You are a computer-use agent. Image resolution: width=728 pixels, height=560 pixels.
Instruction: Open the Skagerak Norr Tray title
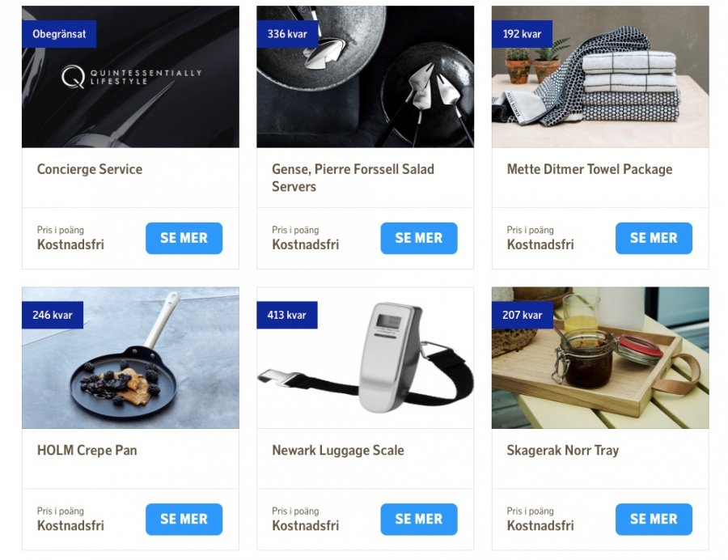(x=563, y=450)
